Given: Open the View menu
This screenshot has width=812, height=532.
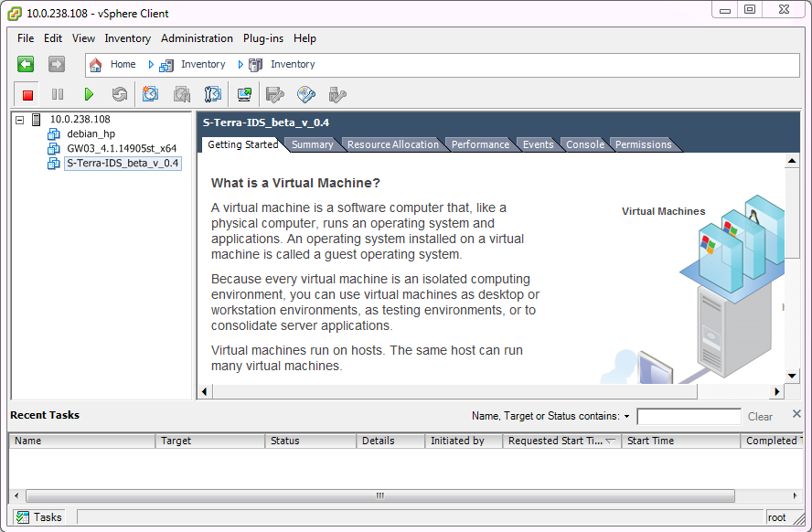Looking at the screenshot, I should pos(83,38).
